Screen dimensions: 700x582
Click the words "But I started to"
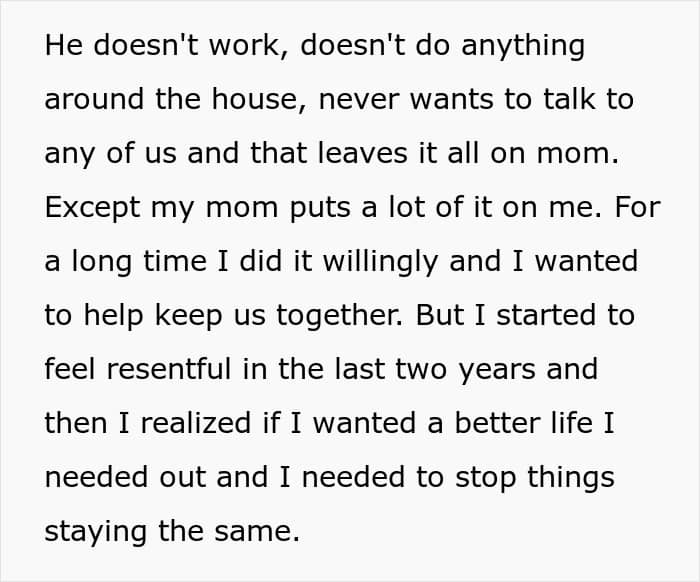[x=525, y=315]
